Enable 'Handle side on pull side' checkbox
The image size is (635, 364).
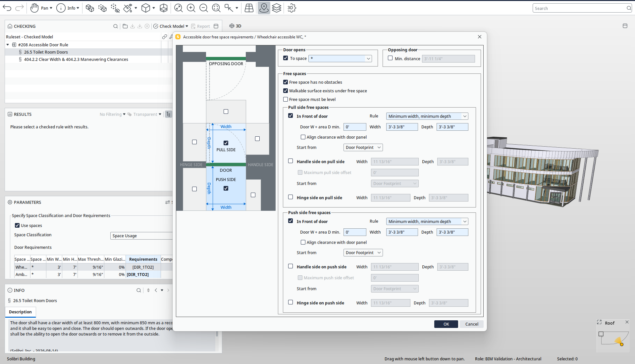(291, 161)
